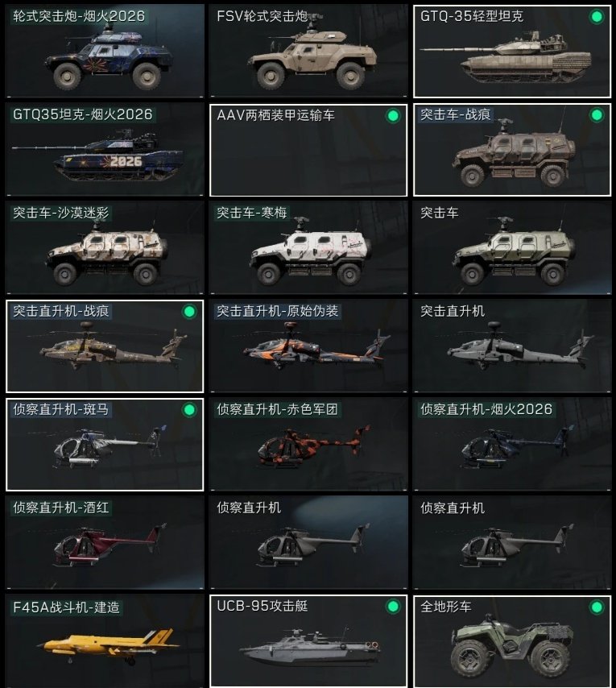Click the green dot on UCB-95攻击艇
Screen dimensions: 616x688
393,607
